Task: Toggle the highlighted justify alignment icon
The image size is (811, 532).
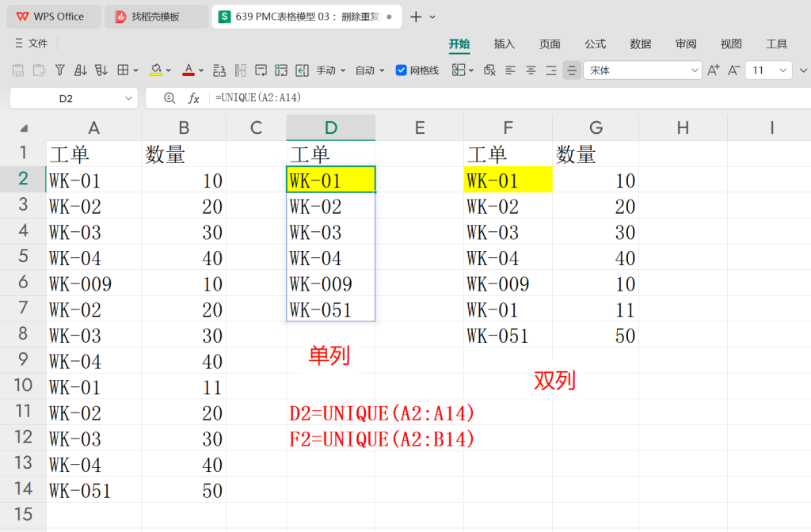Action: 572,70
